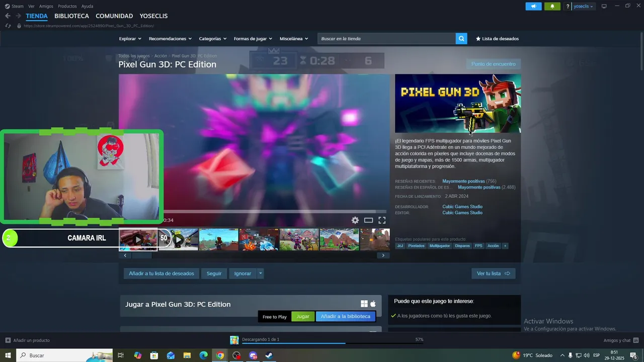
Task: Expand Formas de jugar dropdown
Action: point(253,39)
